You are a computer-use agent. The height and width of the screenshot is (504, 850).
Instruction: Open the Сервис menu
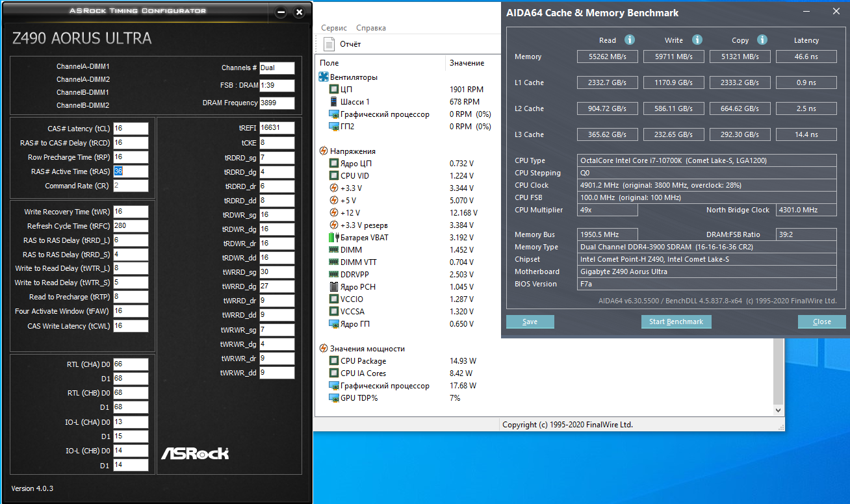pos(334,28)
